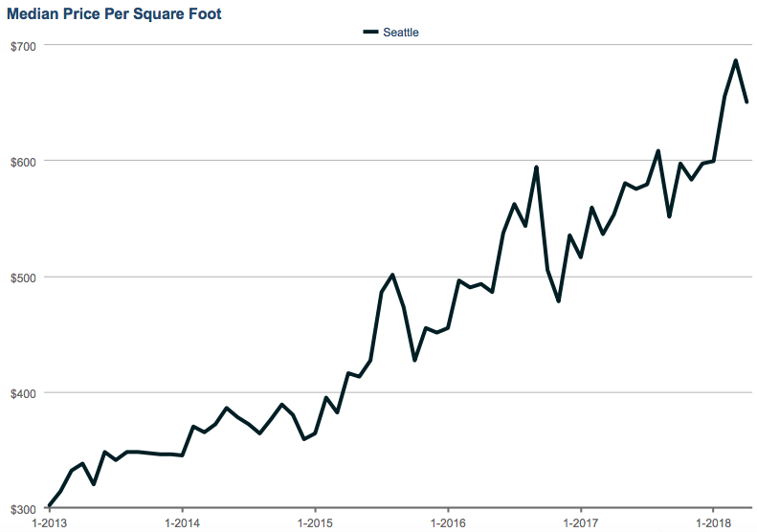
Task: Click the $300 y-axis label
Action: pos(24,508)
